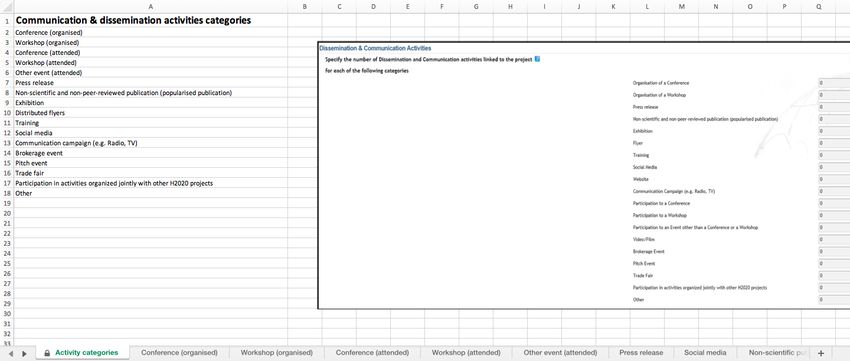Click 'Participation to a Conference' label in form
The height and width of the screenshot is (361, 850).
click(x=661, y=203)
